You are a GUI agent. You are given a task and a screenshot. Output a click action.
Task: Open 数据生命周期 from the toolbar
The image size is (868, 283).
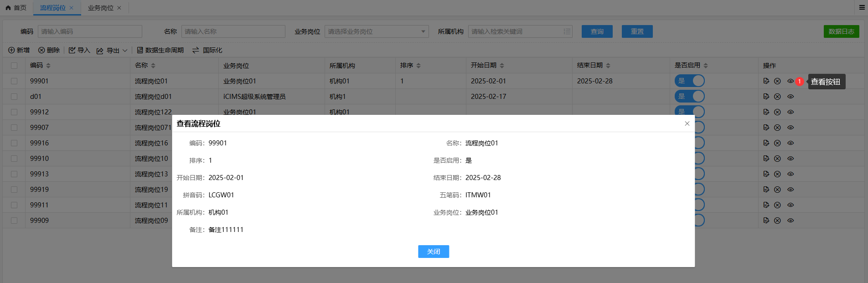click(x=160, y=50)
